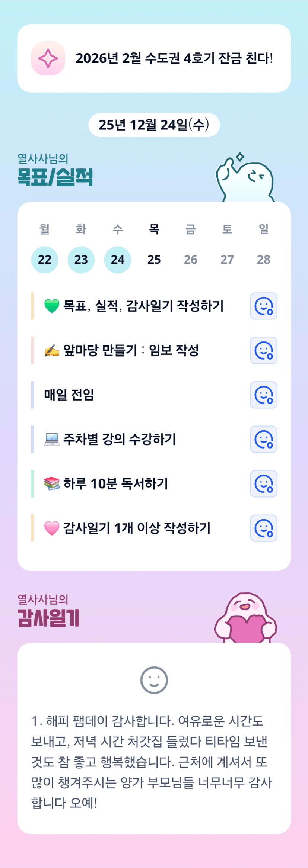Click the pink heart-holding mascot

tap(245, 618)
